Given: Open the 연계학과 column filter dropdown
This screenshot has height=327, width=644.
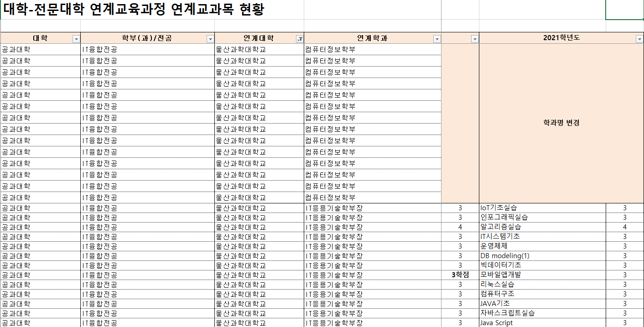Looking at the screenshot, I should (437, 39).
